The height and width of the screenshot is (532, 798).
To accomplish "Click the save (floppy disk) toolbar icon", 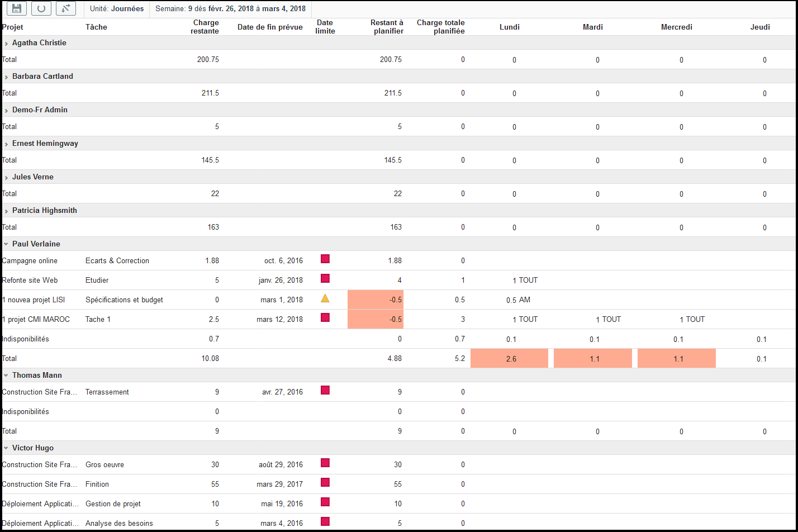I will coord(17,8).
